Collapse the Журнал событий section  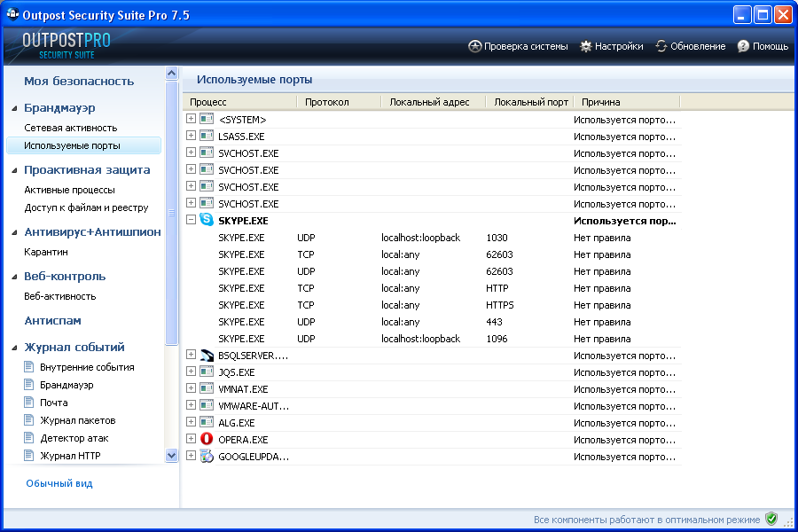tap(14, 348)
